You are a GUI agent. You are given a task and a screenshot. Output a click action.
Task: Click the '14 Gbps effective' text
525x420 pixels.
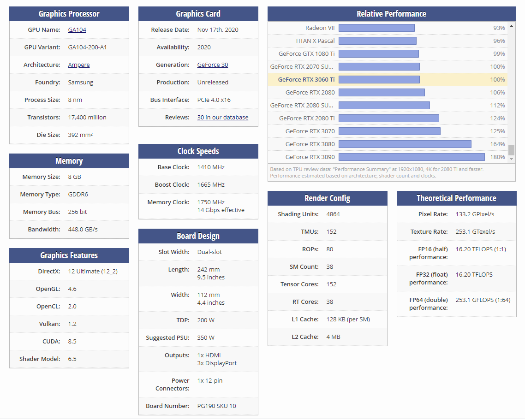tap(221, 210)
